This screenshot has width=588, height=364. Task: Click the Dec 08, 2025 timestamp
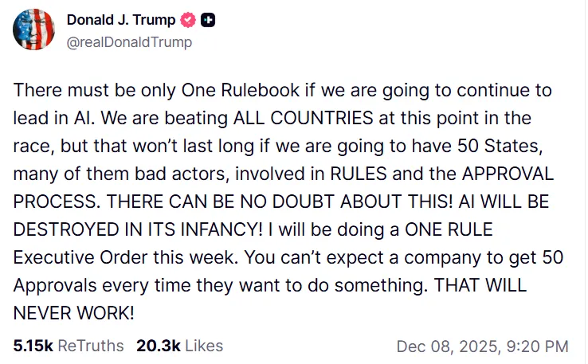click(482, 346)
